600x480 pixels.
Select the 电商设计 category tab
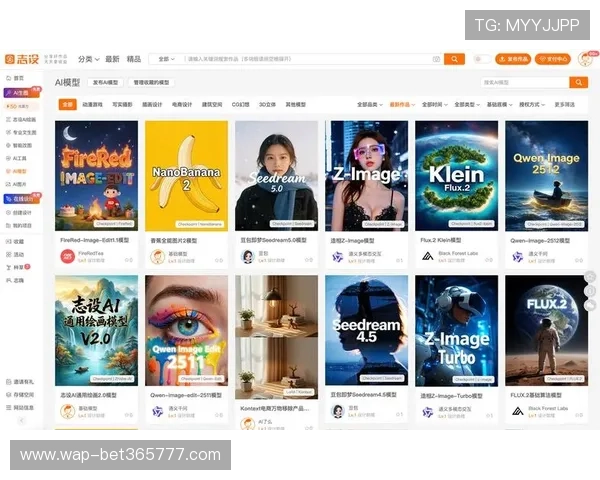[182, 104]
